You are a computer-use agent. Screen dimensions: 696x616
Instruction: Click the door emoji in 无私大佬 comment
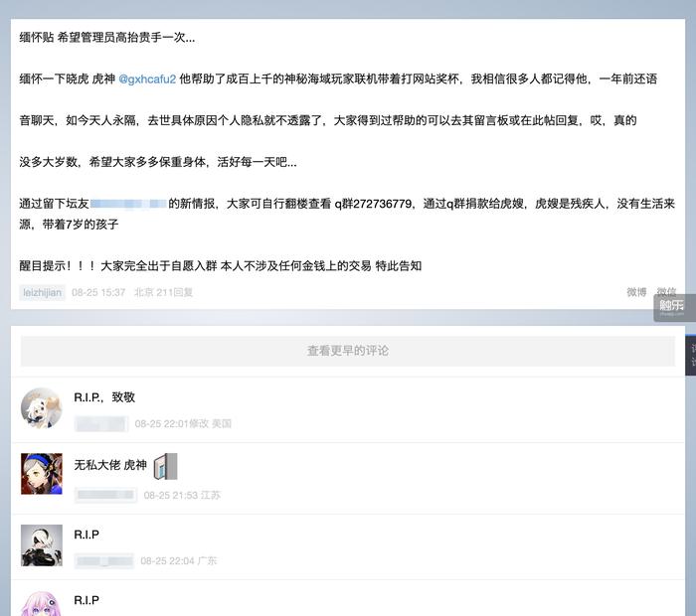(x=166, y=467)
